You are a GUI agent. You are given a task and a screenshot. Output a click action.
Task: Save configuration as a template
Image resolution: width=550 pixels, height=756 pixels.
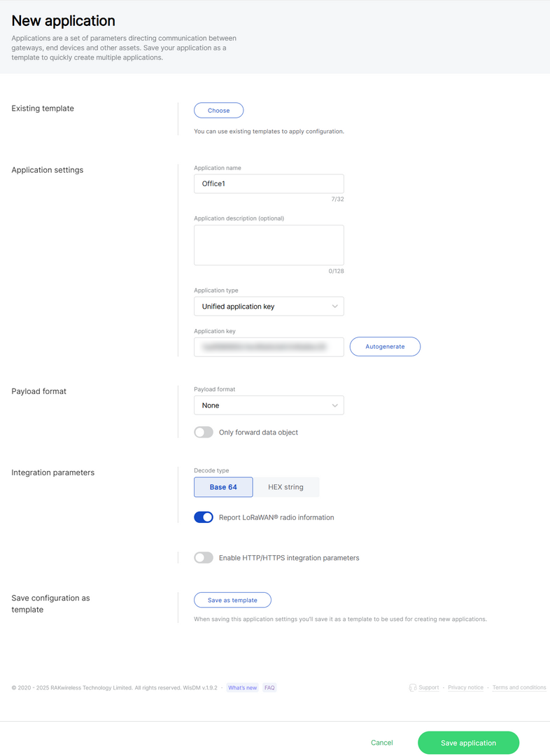point(232,600)
